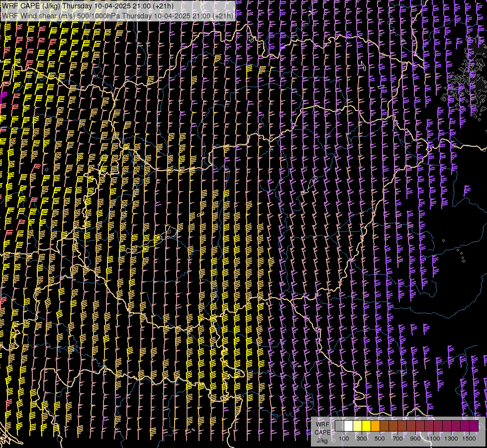Click the legend value 900

point(415,439)
